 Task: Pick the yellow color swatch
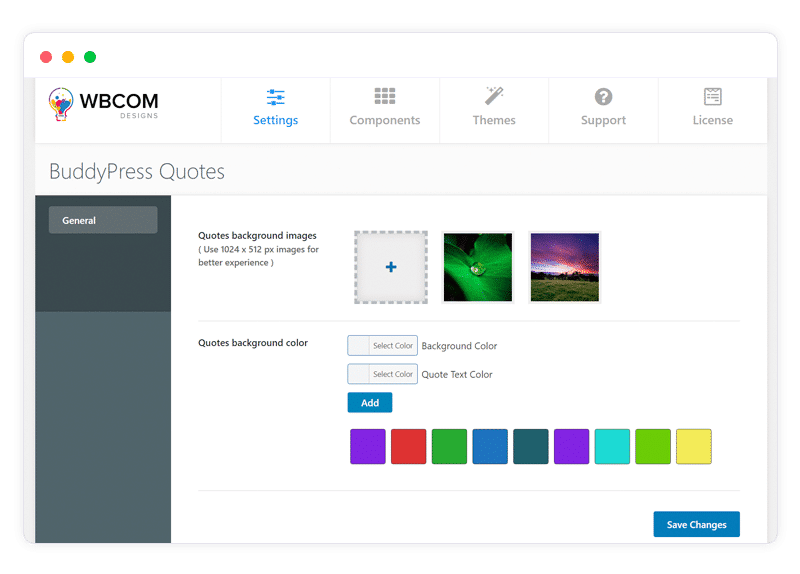pyautogui.click(x=694, y=446)
